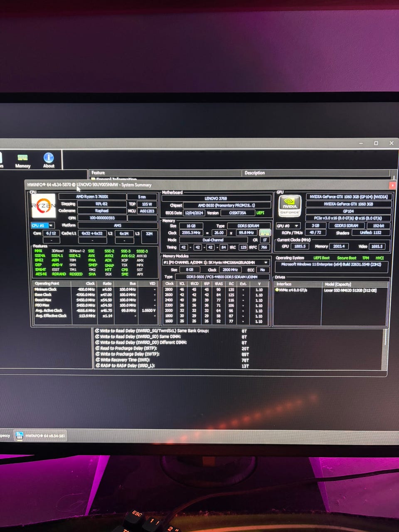Click the AMD B650 chipset field

(x=227, y=205)
